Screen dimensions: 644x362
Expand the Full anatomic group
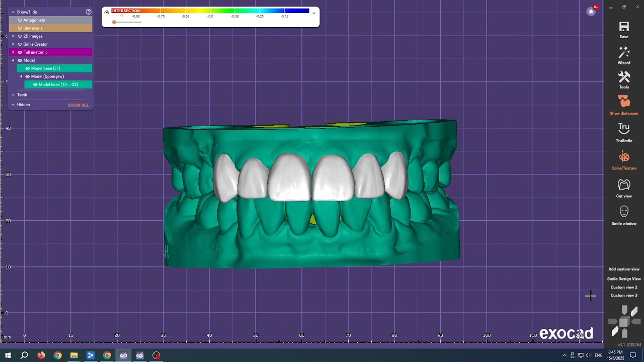click(x=13, y=52)
